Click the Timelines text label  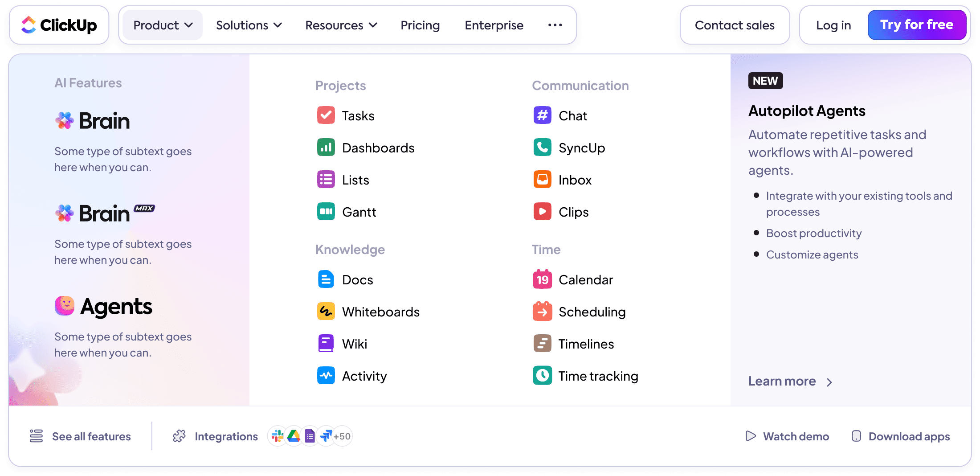pyautogui.click(x=586, y=344)
